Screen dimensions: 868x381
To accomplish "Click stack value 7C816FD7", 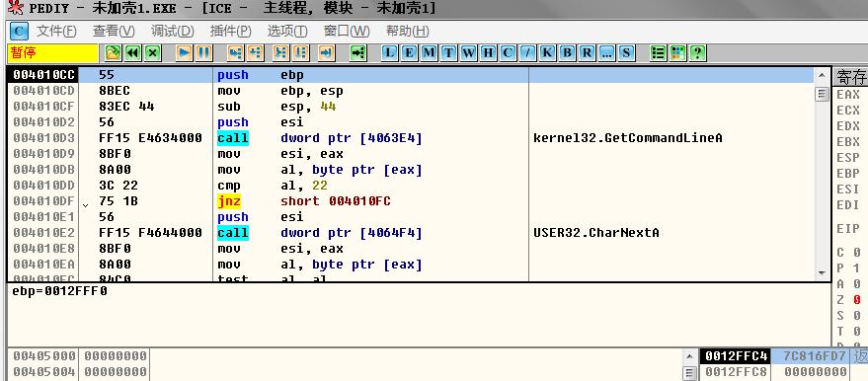I will (x=815, y=355).
